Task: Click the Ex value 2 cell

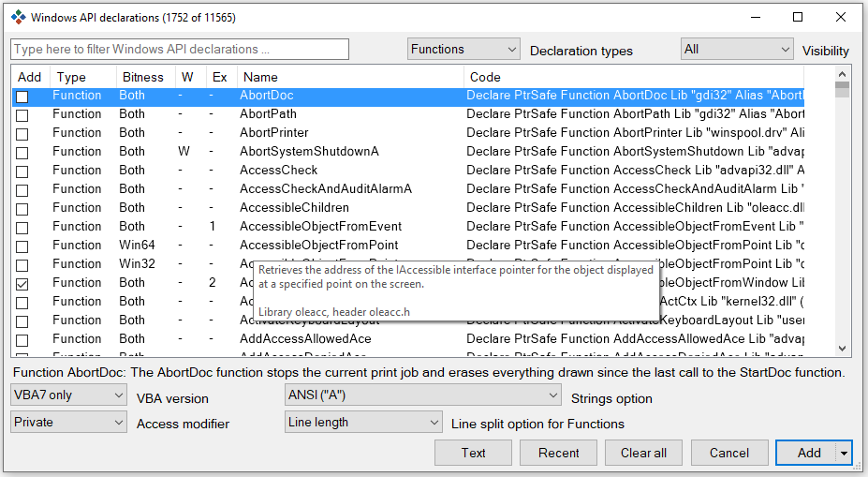Action: click(212, 282)
